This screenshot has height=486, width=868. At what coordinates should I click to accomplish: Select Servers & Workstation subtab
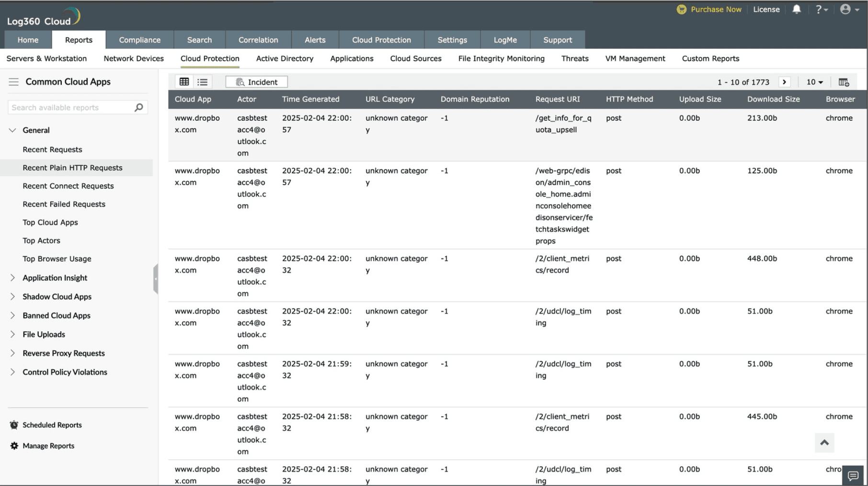click(46, 58)
